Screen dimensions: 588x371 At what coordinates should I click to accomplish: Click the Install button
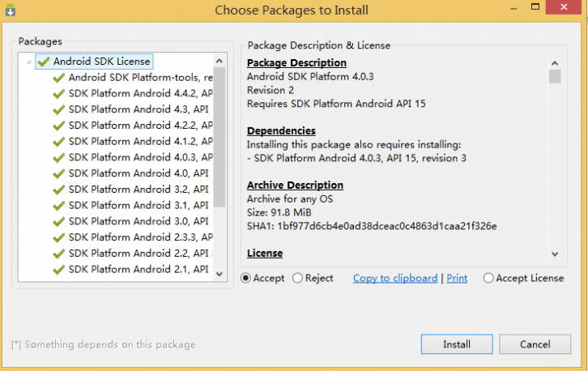click(x=457, y=344)
